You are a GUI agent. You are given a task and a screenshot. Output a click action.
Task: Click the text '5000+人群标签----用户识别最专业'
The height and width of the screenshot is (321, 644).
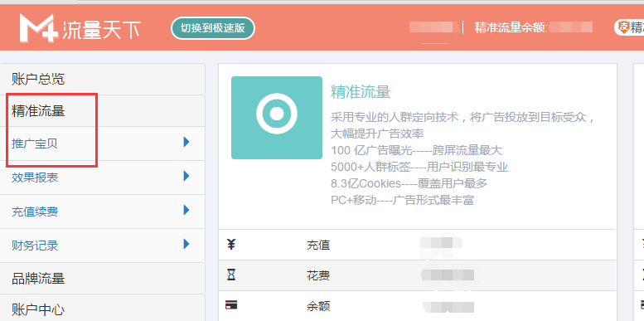[419, 167]
